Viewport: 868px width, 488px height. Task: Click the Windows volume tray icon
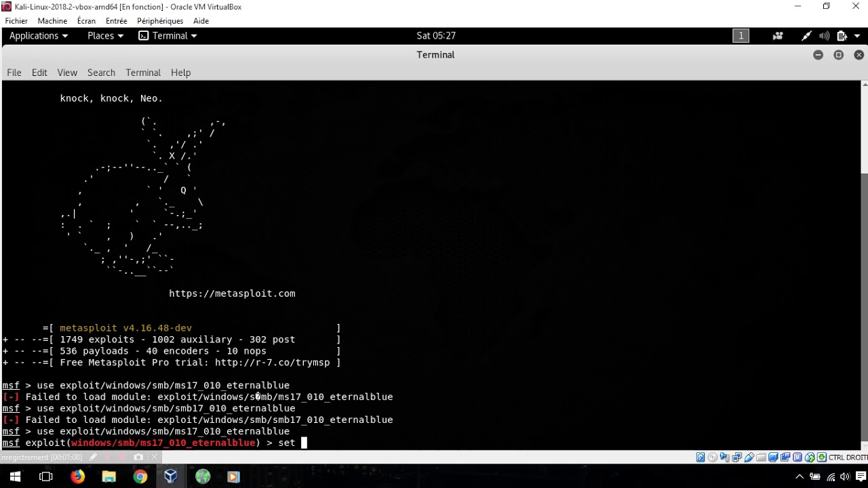844,476
